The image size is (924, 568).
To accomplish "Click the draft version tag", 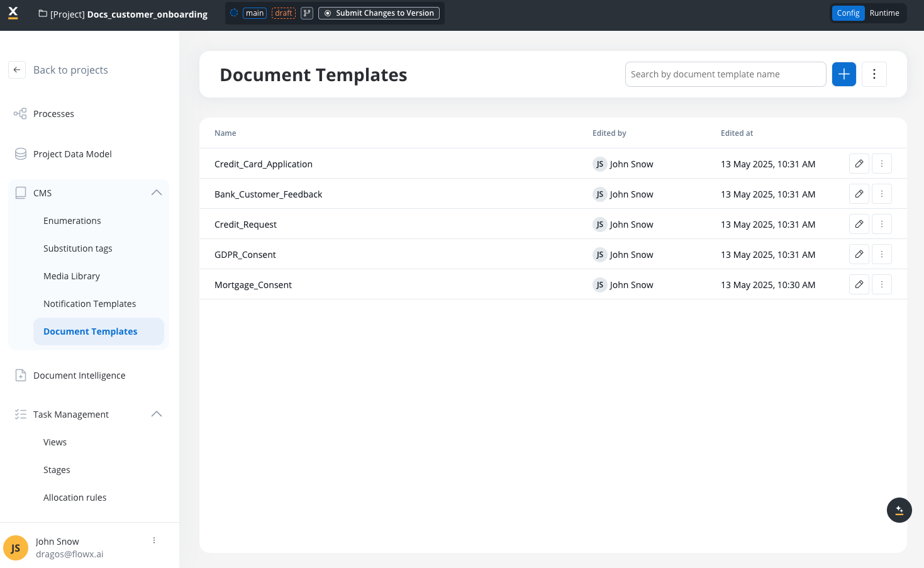I will 284,13.
